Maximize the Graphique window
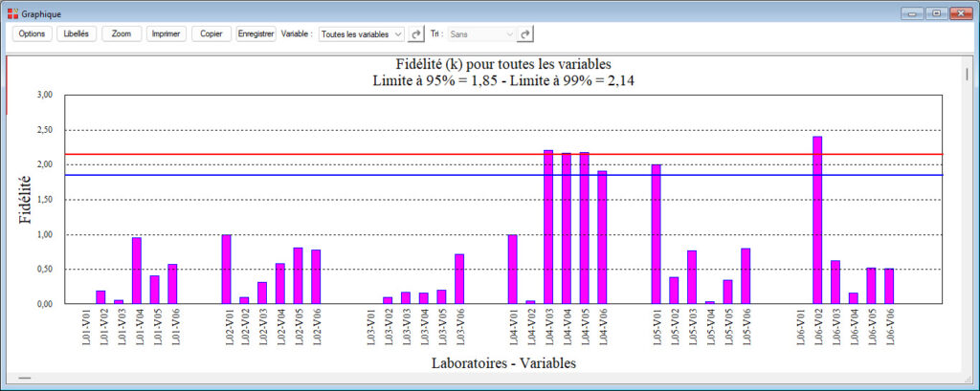 935,13
